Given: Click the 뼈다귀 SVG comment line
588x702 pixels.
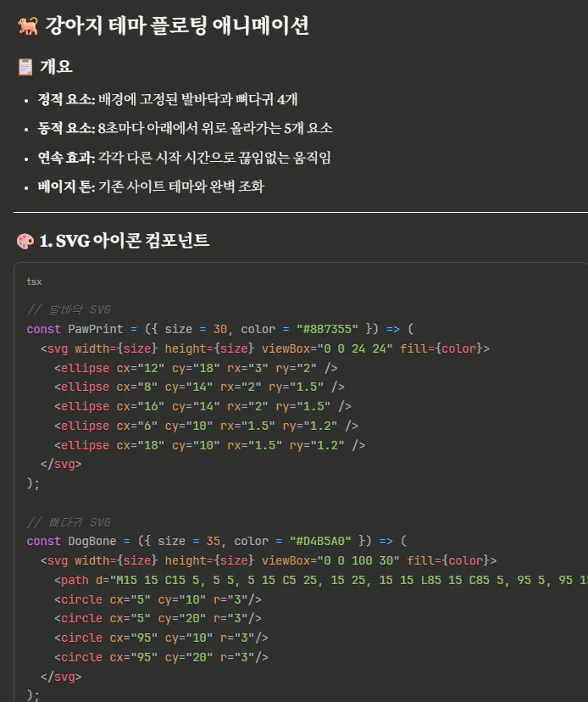Looking at the screenshot, I should [69, 522].
